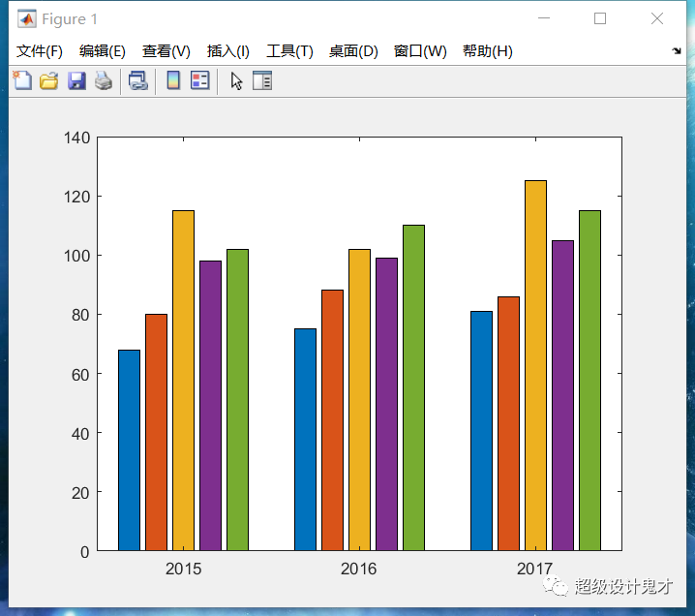The height and width of the screenshot is (616, 695).
Task: Open a file with the folder icon
Action: (x=48, y=81)
